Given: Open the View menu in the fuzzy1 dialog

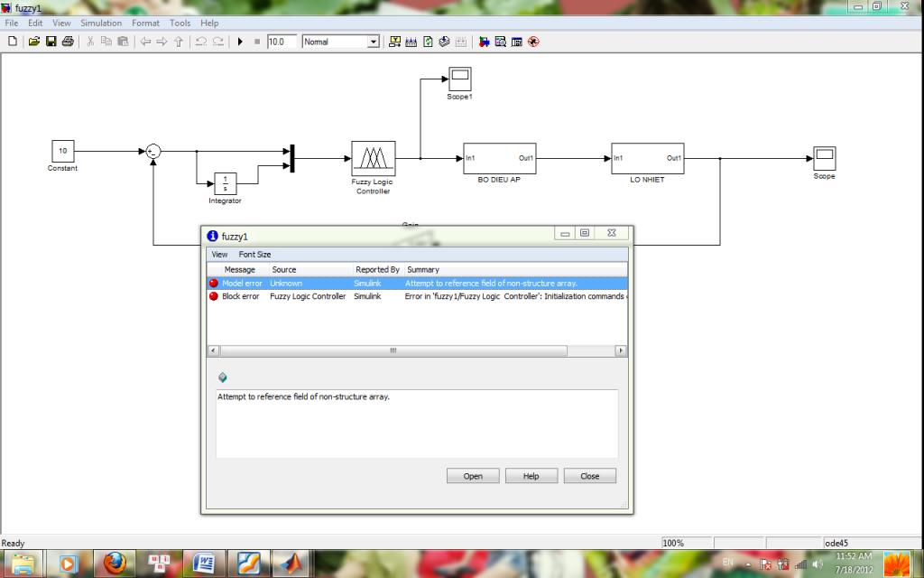Looking at the screenshot, I should (x=219, y=254).
